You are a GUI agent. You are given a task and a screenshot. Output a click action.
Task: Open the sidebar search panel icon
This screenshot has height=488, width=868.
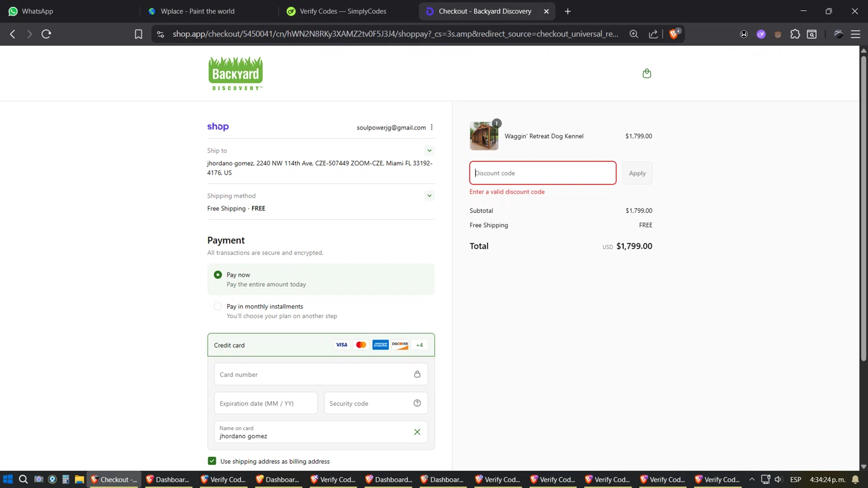coord(812,34)
